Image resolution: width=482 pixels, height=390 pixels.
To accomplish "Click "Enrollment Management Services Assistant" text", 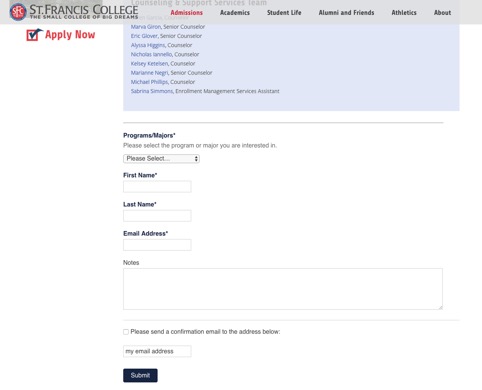I will click(x=227, y=91).
